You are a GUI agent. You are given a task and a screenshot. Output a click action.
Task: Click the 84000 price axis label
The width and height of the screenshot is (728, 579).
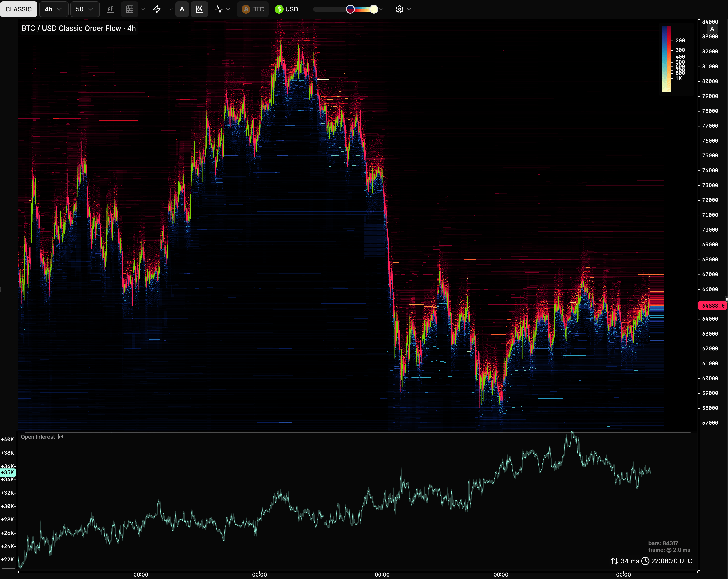pos(710,22)
